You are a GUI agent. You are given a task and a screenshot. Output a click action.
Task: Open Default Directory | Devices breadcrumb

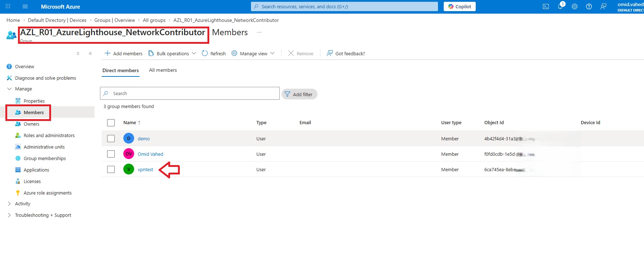coord(57,20)
